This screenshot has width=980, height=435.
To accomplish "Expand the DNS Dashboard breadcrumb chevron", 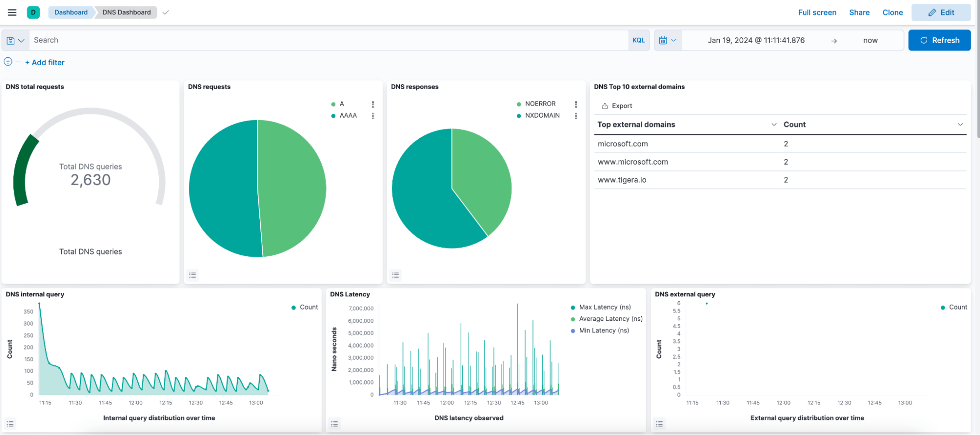I will (x=166, y=13).
